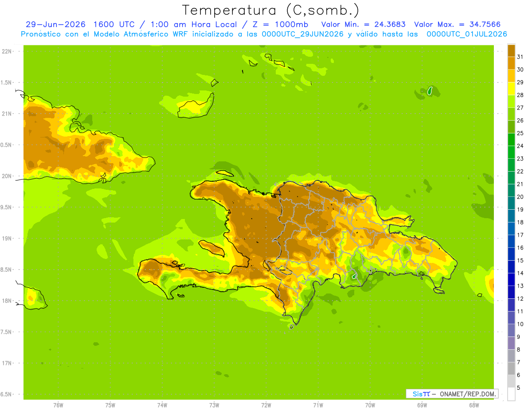Click the "68W" longitude label
The width and height of the screenshot is (532, 411).
click(474, 405)
